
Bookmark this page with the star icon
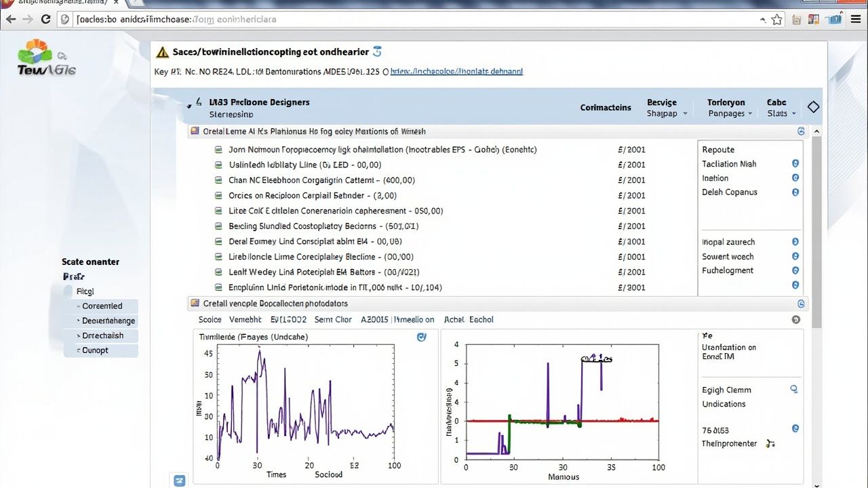tap(777, 20)
